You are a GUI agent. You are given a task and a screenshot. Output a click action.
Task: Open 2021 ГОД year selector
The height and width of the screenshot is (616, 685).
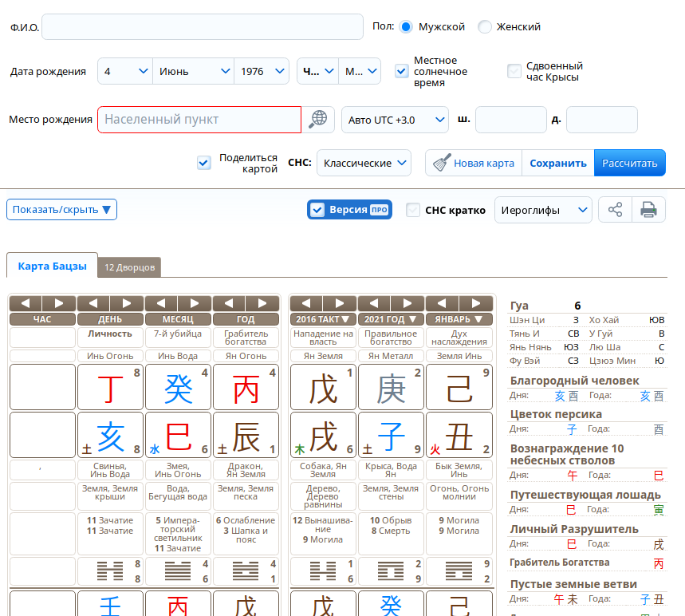[x=391, y=319]
